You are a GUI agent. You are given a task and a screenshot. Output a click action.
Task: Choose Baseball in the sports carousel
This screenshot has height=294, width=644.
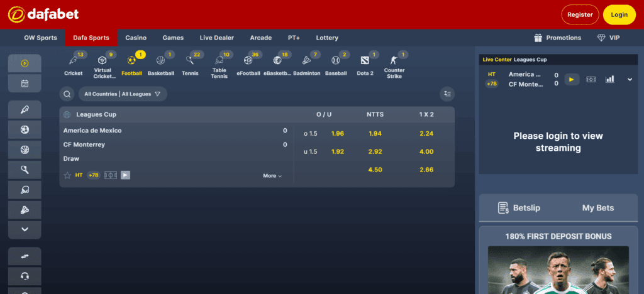point(336,65)
